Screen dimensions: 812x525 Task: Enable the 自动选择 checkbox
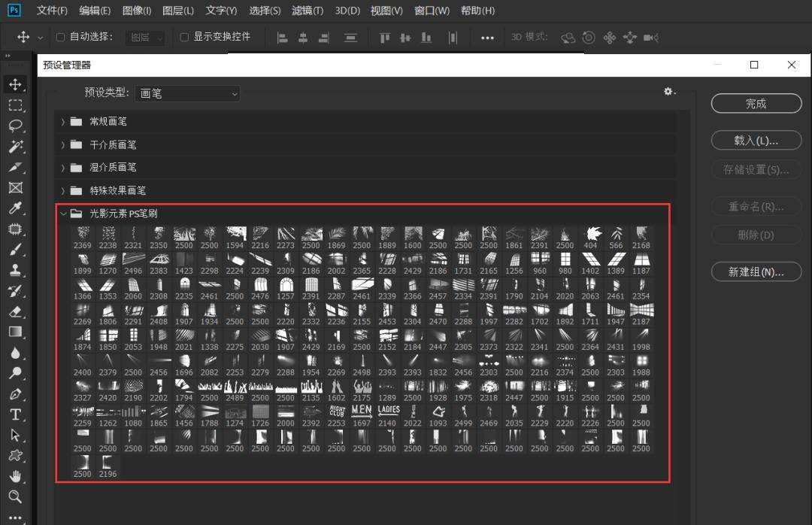[60, 36]
